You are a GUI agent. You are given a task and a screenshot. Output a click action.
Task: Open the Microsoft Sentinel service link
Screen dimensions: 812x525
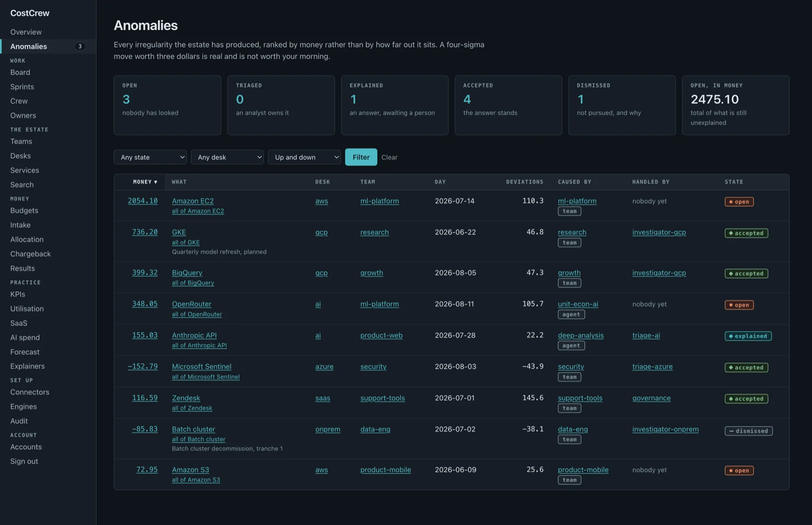tap(202, 366)
